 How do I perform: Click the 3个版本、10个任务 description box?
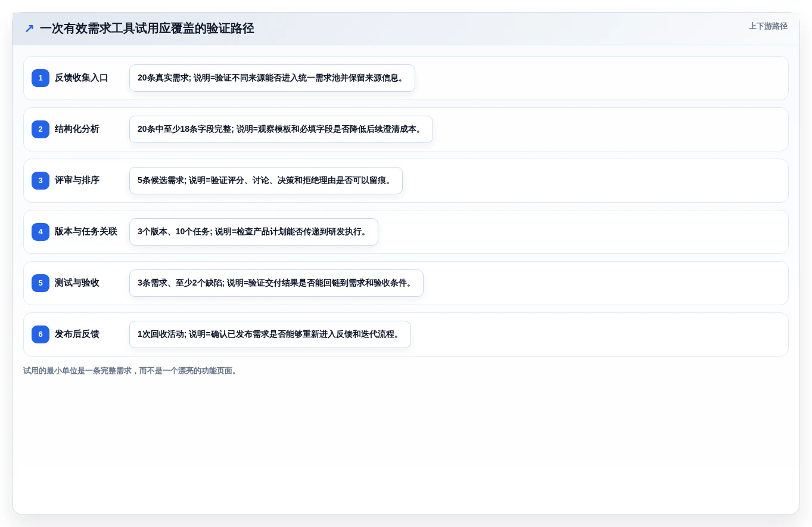pos(254,232)
